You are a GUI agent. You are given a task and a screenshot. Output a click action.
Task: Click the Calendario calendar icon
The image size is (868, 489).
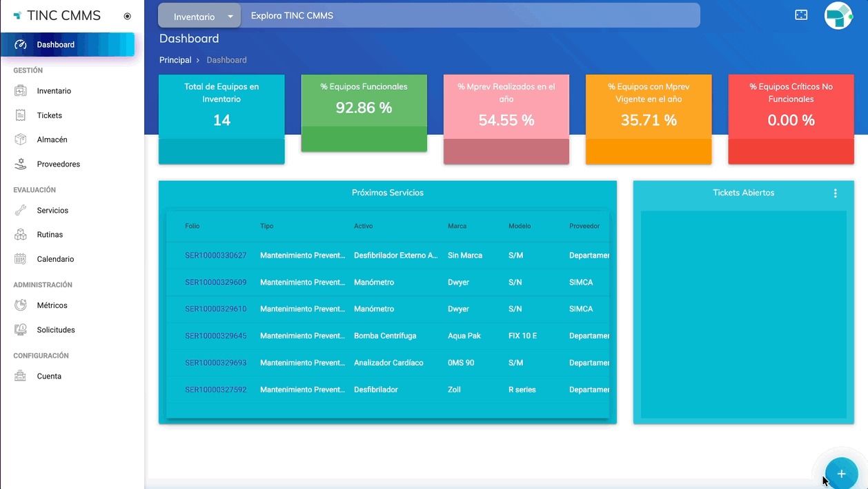coord(21,259)
